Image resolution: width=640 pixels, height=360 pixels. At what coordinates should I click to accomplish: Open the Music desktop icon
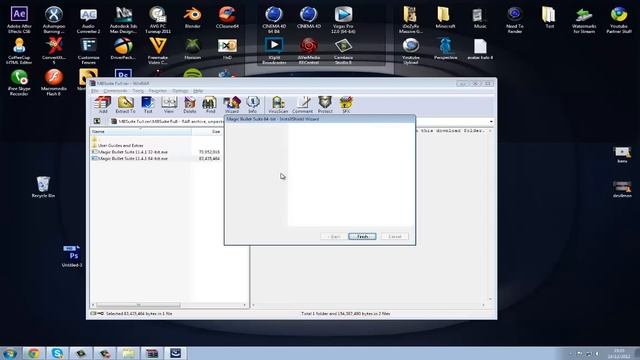480,18
